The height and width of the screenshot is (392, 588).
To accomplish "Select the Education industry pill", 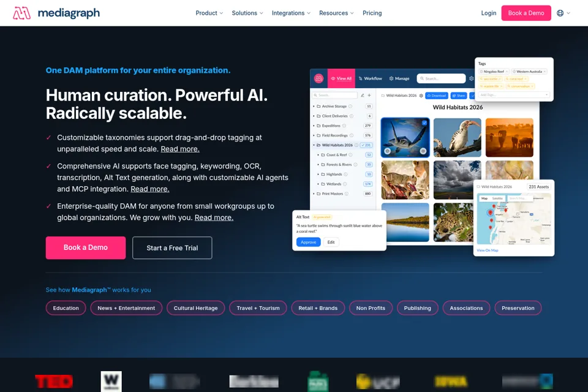I will pyautogui.click(x=66, y=308).
